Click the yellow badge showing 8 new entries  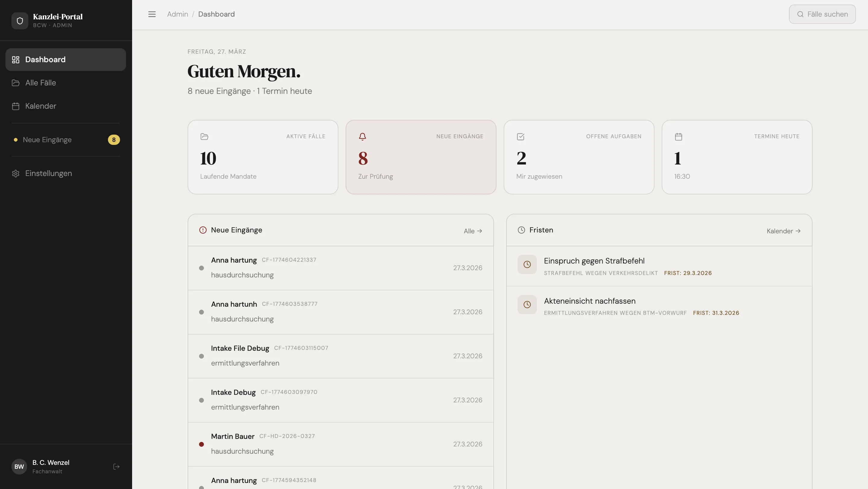coord(114,140)
